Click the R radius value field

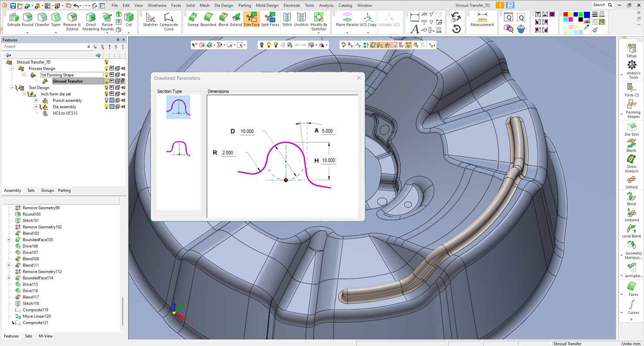pyautogui.click(x=228, y=153)
